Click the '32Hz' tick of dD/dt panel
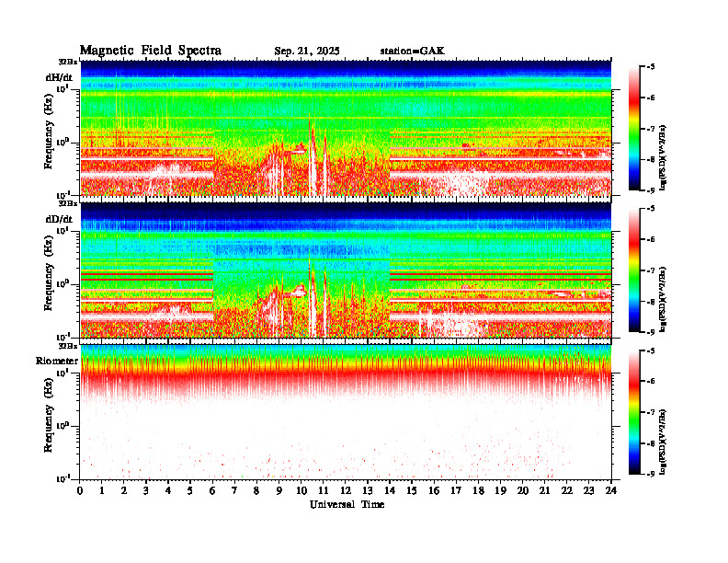 [68, 203]
